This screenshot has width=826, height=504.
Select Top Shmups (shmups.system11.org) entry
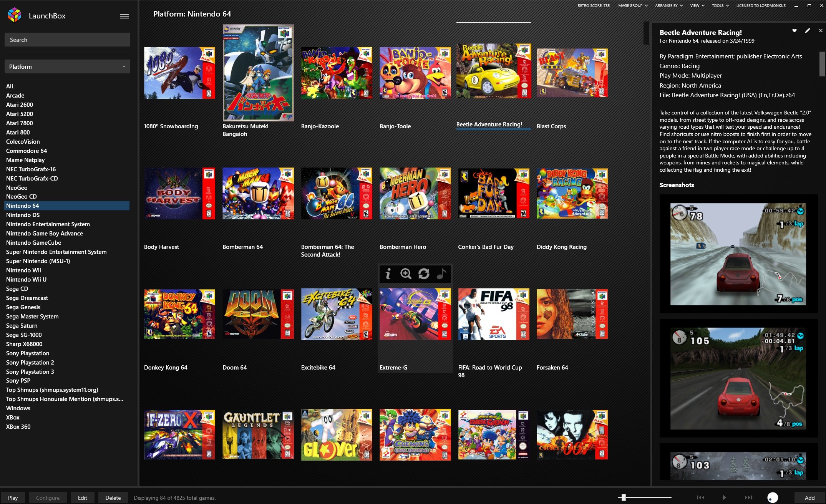pyautogui.click(x=67, y=390)
